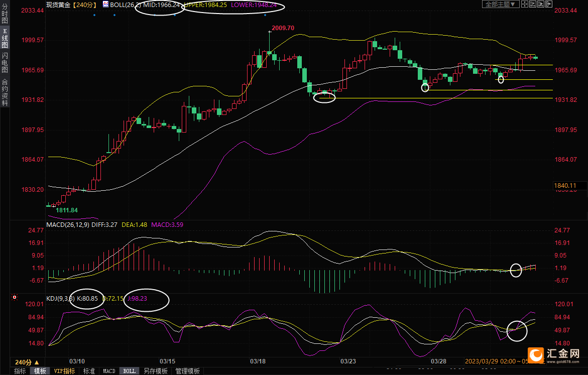
Task: Click the BOLL indicator chart icon
Action: [x=106, y=5]
